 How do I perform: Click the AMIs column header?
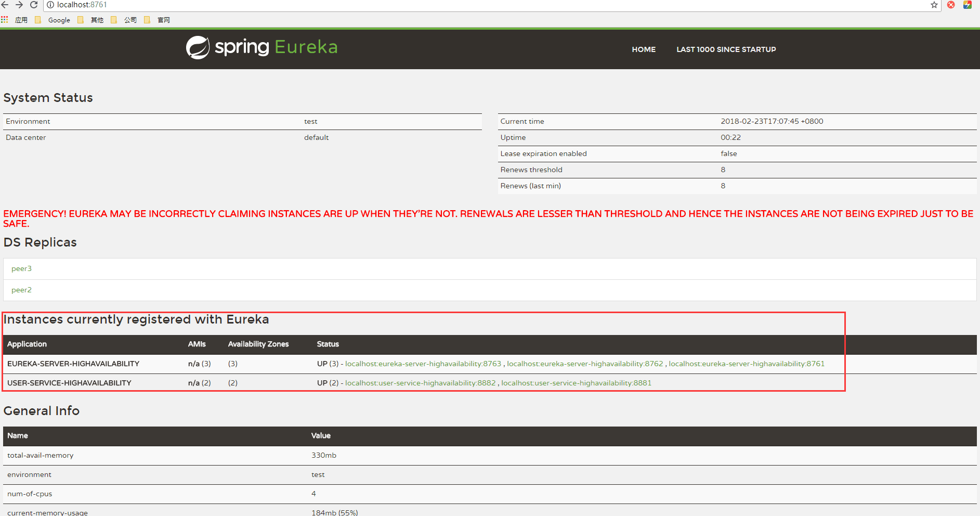pyautogui.click(x=197, y=344)
